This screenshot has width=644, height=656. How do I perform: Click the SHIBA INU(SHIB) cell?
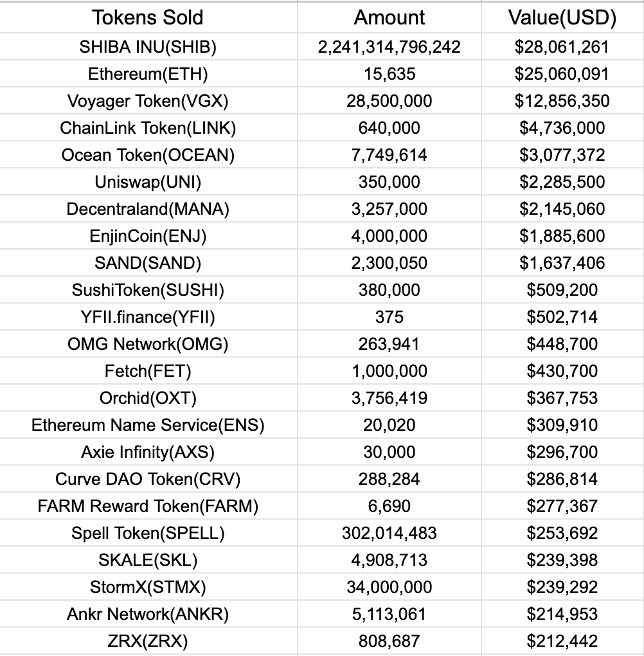click(x=148, y=47)
